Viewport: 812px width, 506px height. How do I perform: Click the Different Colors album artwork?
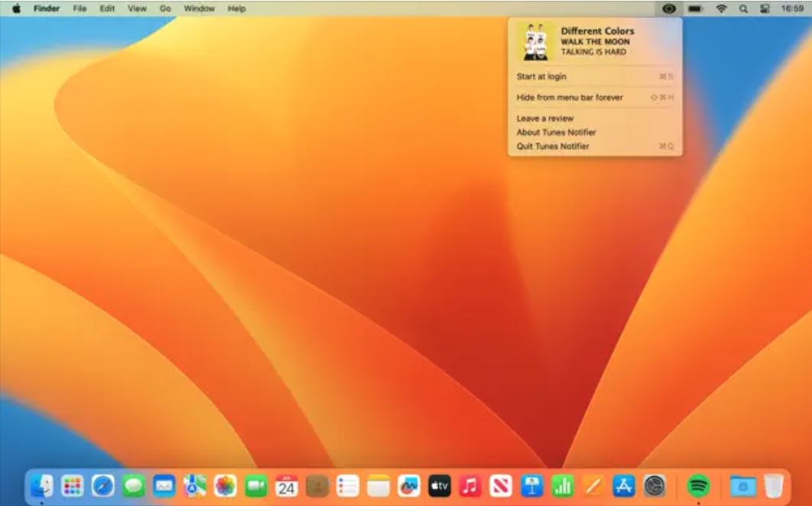535,41
